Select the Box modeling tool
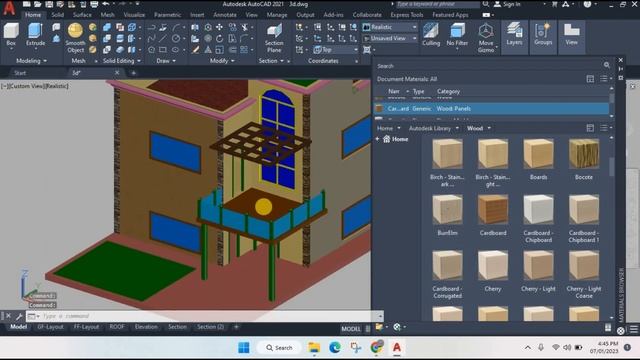640x360 pixels. coord(11,35)
